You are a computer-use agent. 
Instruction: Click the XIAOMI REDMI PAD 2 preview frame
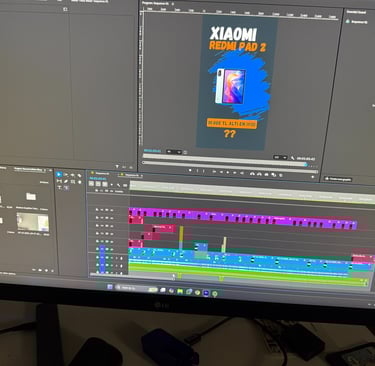coord(237,82)
